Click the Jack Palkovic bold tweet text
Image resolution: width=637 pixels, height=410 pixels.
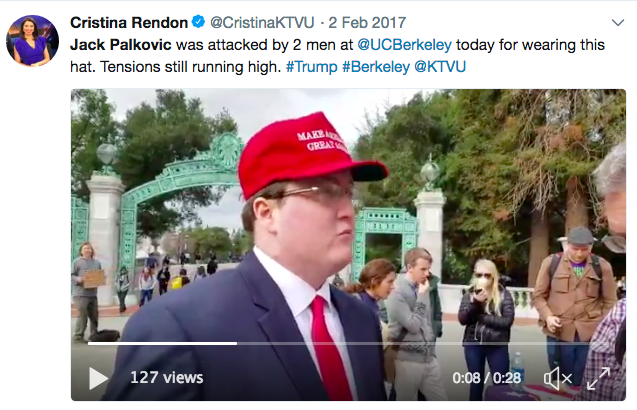pyautogui.click(x=121, y=45)
